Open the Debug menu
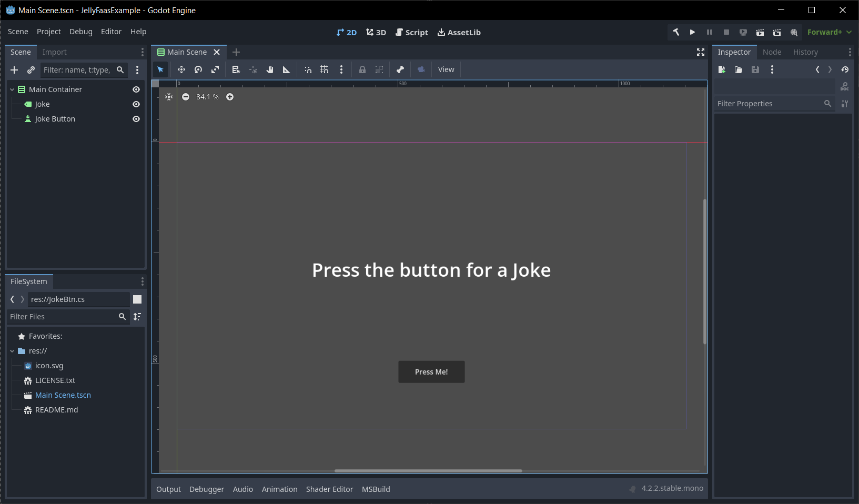The image size is (859, 504). 81,32
